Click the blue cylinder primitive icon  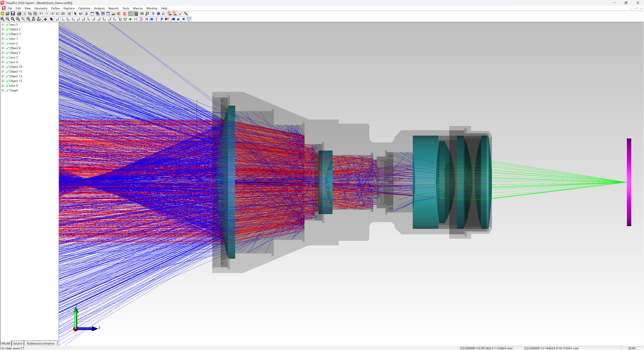(x=173, y=19)
